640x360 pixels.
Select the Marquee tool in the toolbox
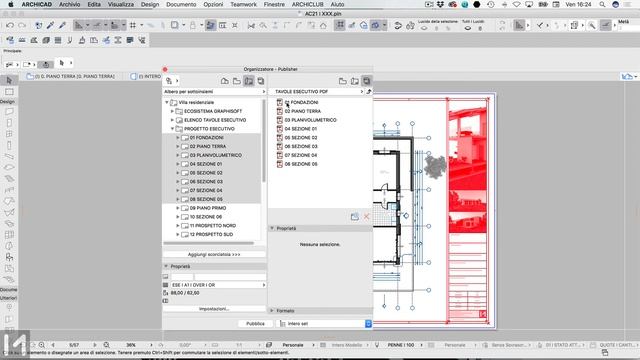9,92
